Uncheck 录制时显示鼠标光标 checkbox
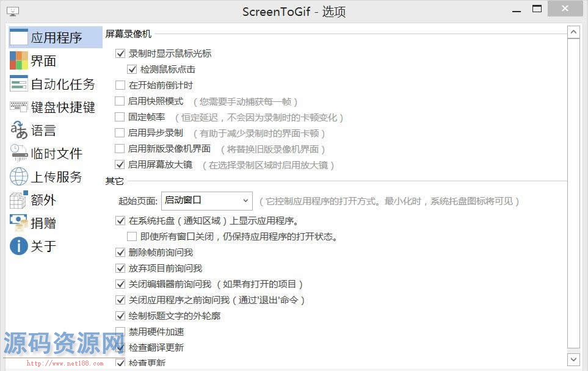This screenshot has width=588, height=371. pyautogui.click(x=120, y=54)
